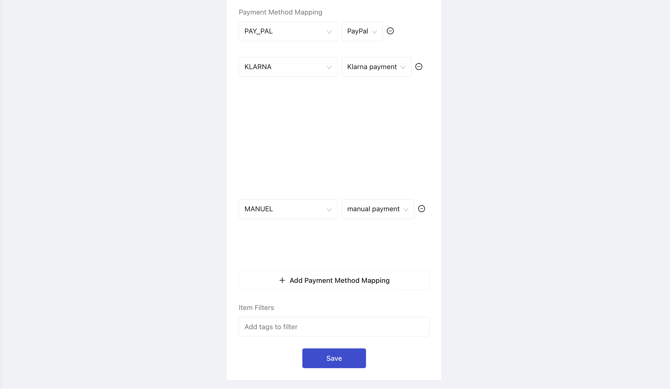Expand the manual payment dropdown
This screenshot has width=670, height=389.
coord(377,209)
